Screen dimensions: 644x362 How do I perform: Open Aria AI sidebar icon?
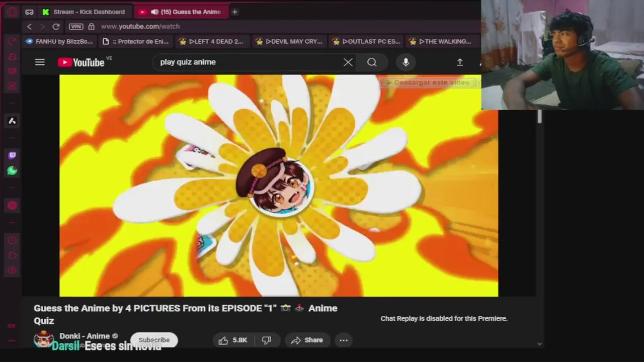click(12, 121)
